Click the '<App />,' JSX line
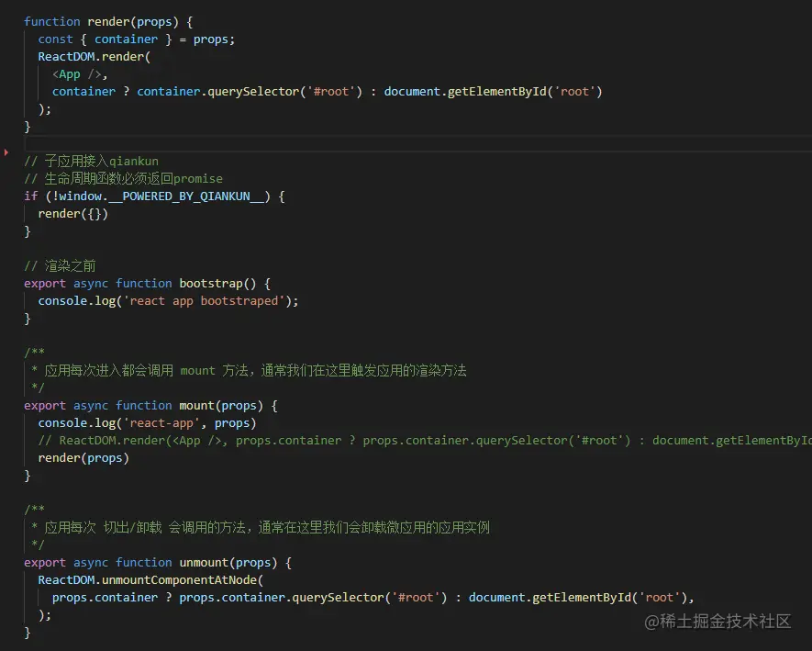The height and width of the screenshot is (651, 812). [x=80, y=74]
